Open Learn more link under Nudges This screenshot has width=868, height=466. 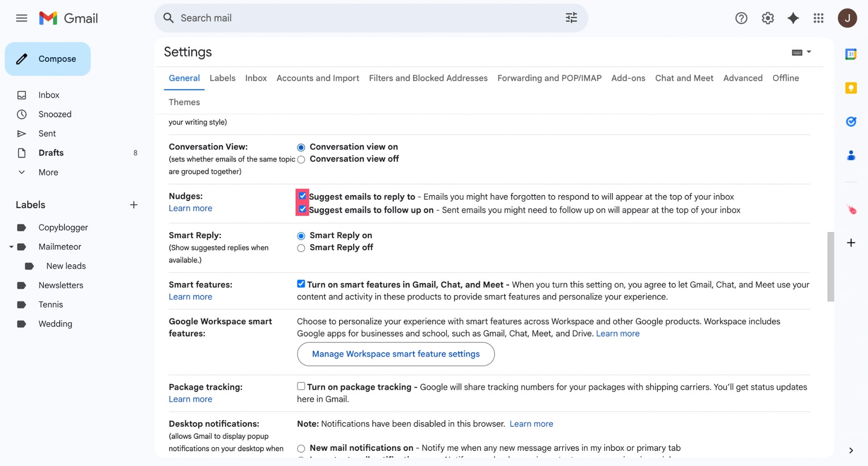click(x=190, y=208)
